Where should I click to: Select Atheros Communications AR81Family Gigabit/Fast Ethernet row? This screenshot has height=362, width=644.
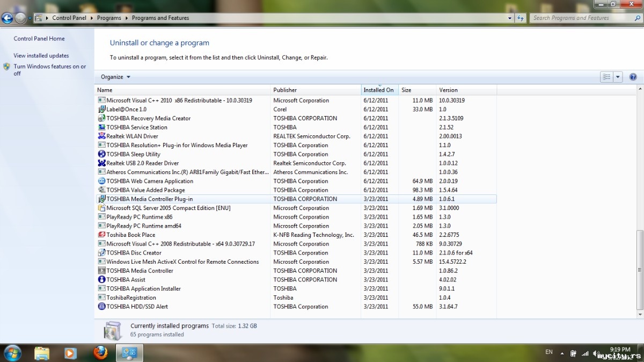pyautogui.click(x=296, y=172)
